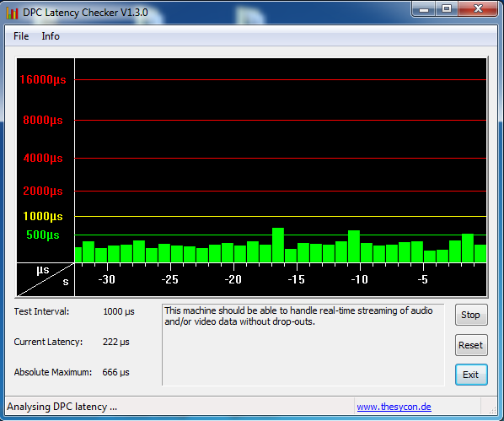The height and width of the screenshot is (421, 504).
Task: Click the Absolute Maximum 666 µs value
Action: coord(115,372)
